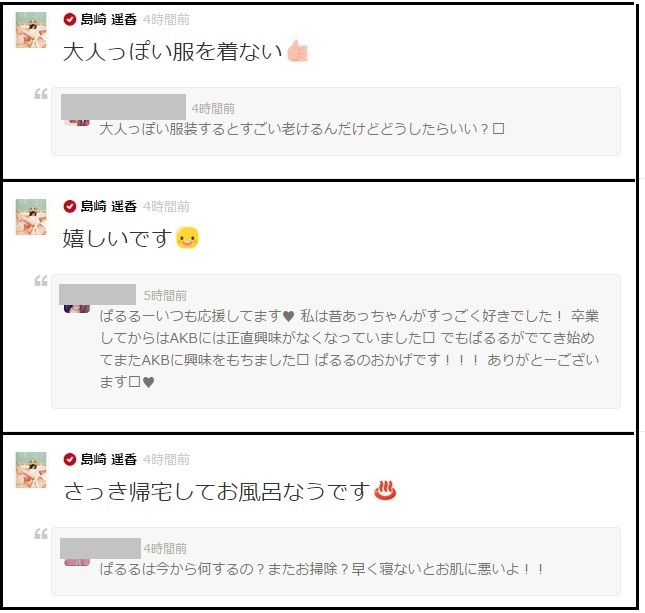Open the profile avatar of the second post
Viewport: 645px width, 613px height.
(31, 217)
